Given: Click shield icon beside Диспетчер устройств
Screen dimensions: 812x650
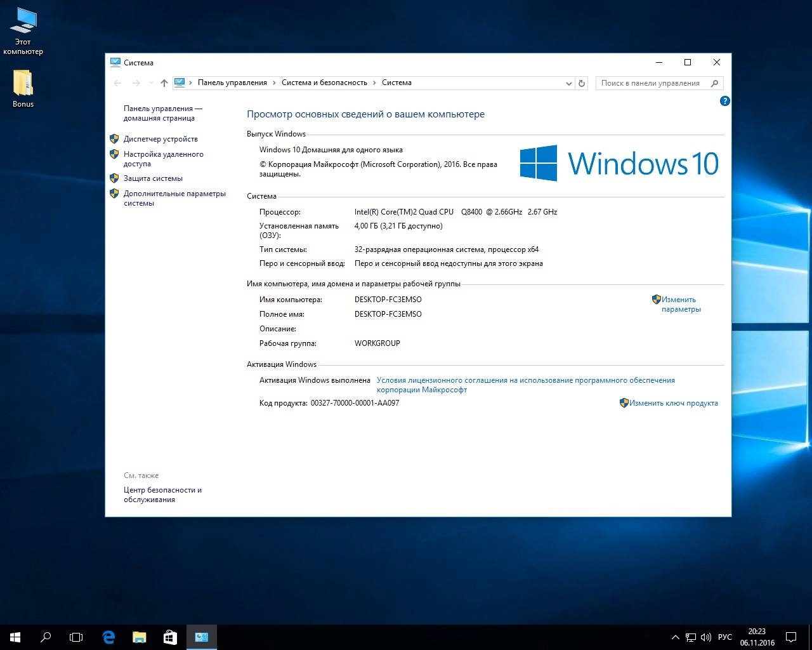Looking at the screenshot, I should click(114, 138).
